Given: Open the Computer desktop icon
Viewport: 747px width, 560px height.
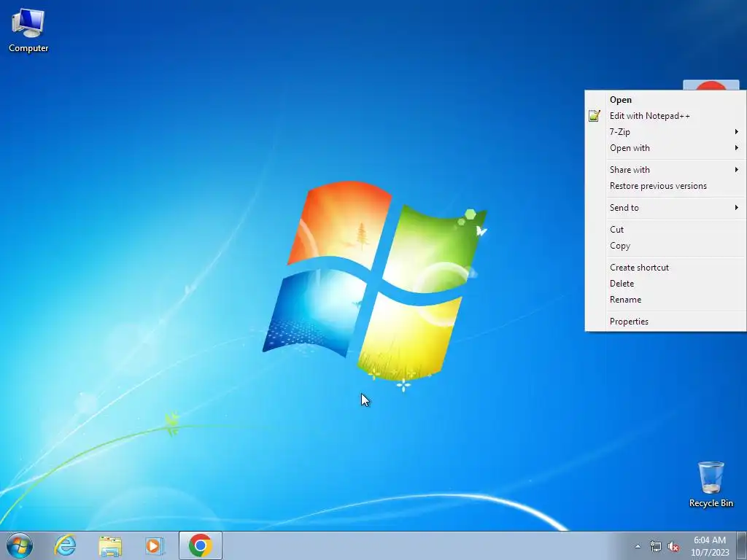Looking at the screenshot, I should [x=28, y=31].
